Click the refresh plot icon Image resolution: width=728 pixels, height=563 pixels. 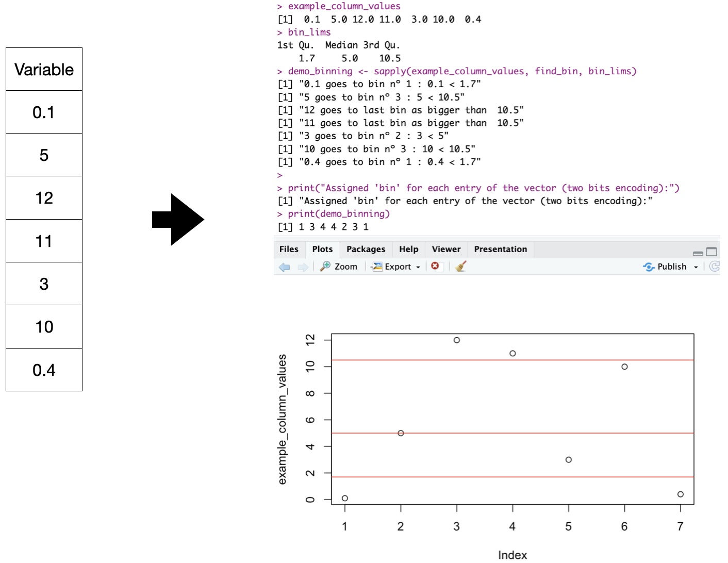click(x=714, y=266)
